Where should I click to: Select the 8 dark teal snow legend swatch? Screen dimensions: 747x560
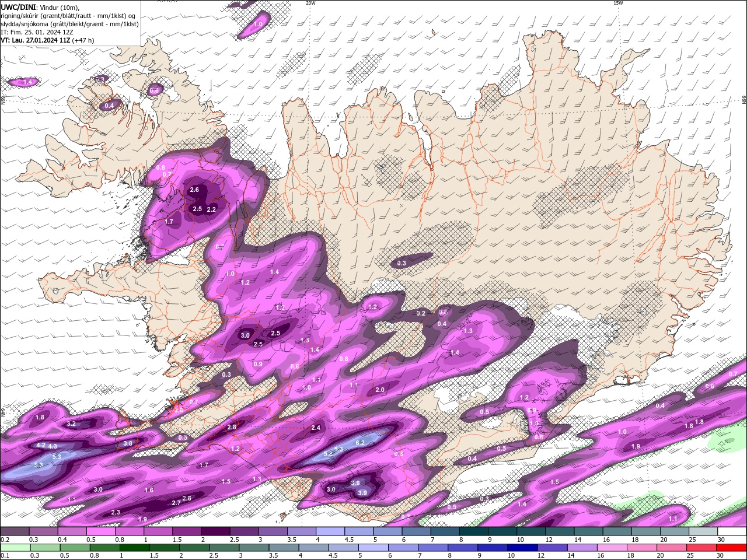pos(474,531)
